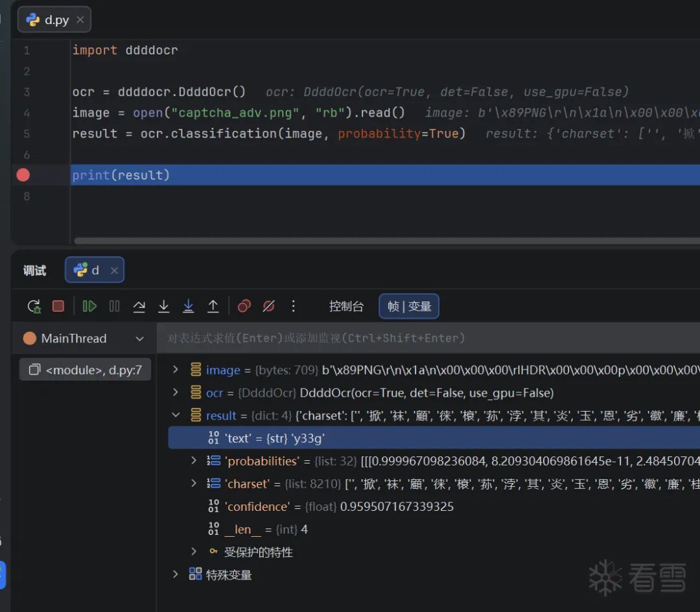This screenshot has width=700, height=612.
Task: Toggle Mute Breakpoints in debug toolbar
Action: point(268,307)
